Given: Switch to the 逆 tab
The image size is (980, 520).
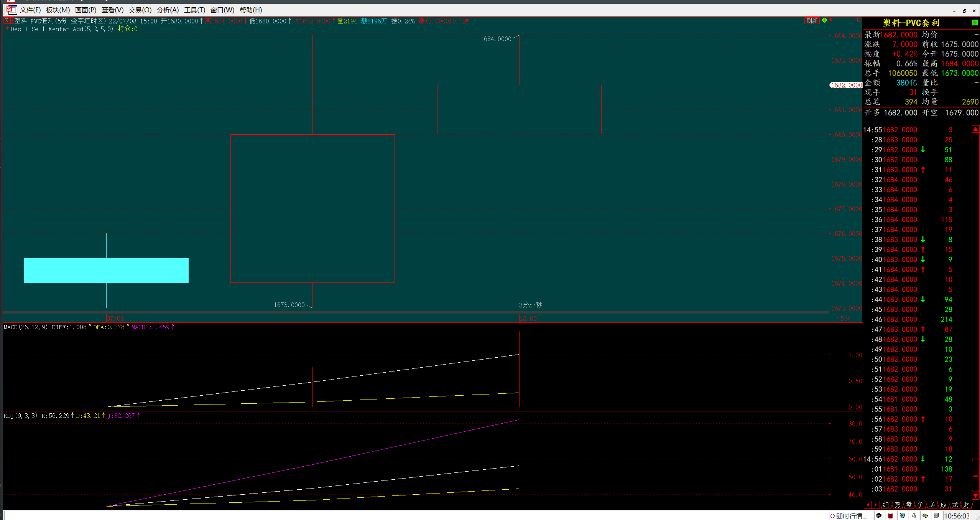Looking at the screenshot, I should pos(932,505).
